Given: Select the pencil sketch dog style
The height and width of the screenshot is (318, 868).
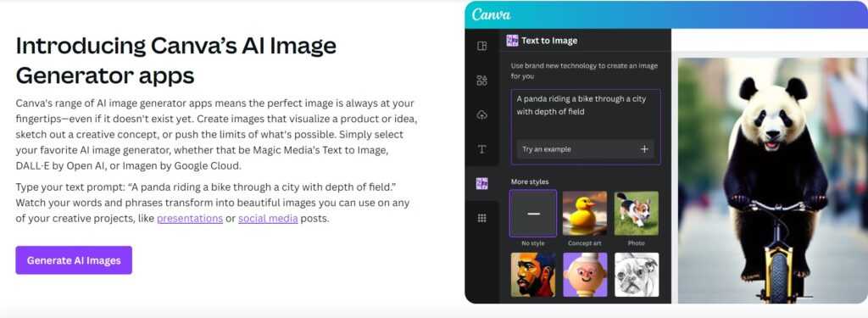Looking at the screenshot, I should click(636, 275).
